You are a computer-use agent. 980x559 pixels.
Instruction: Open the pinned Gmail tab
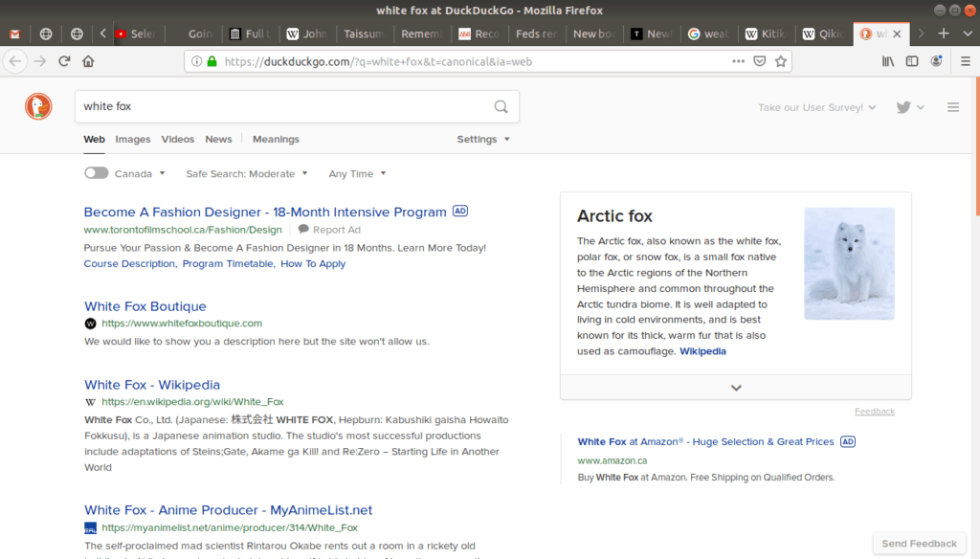[x=15, y=34]
